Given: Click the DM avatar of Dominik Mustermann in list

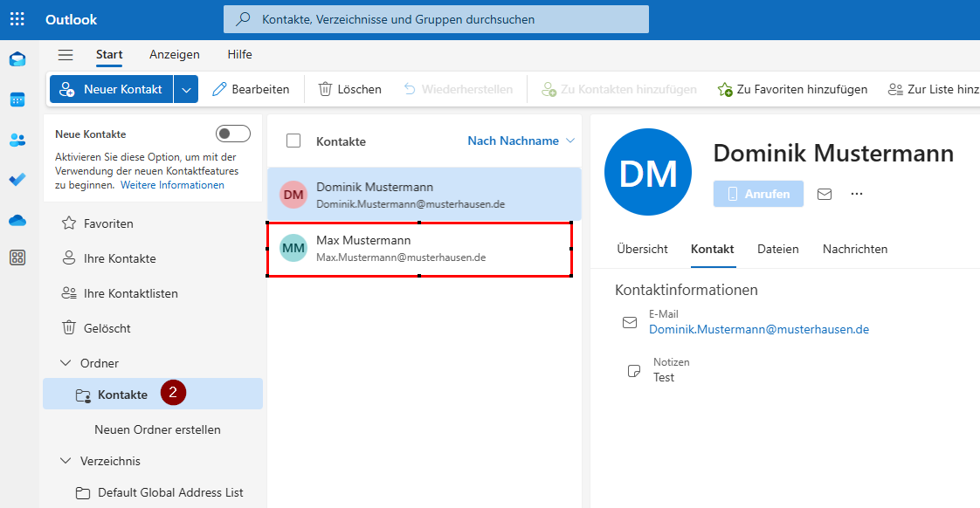Looking at the screenshot, I should coord(293,195).
